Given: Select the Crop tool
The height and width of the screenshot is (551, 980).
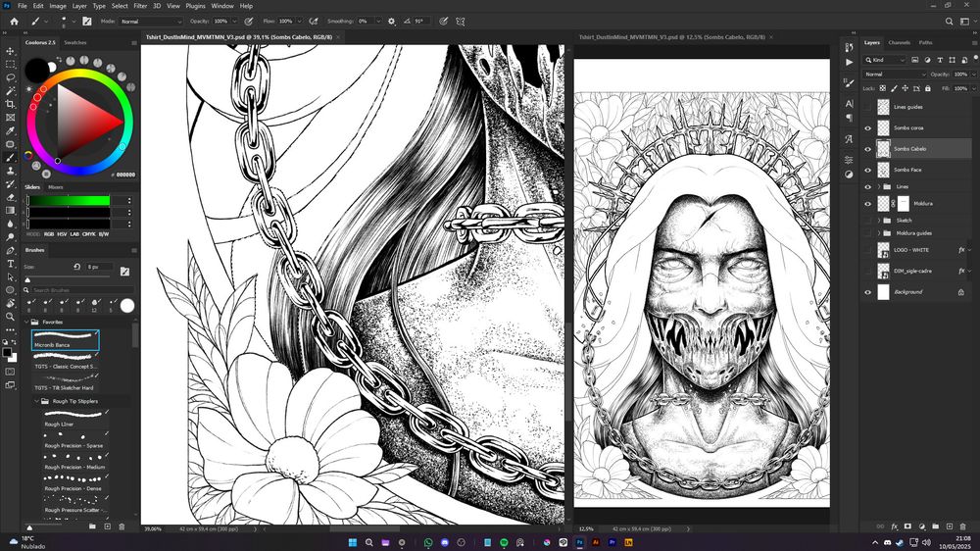Looking at the screenshot, I should (10, 104).
